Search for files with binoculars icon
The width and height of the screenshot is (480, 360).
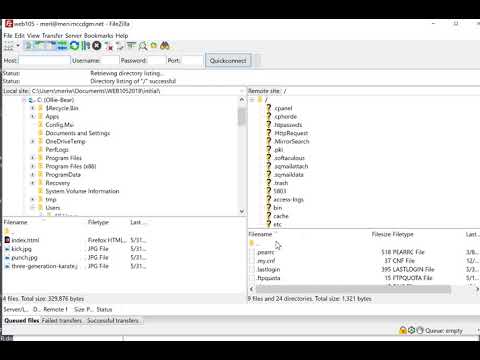coord(165,46)
